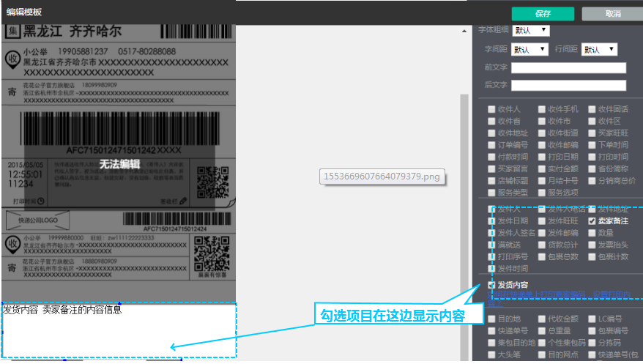
Task: Select the 订单编号 checkbox
Action: click(491, 145)
